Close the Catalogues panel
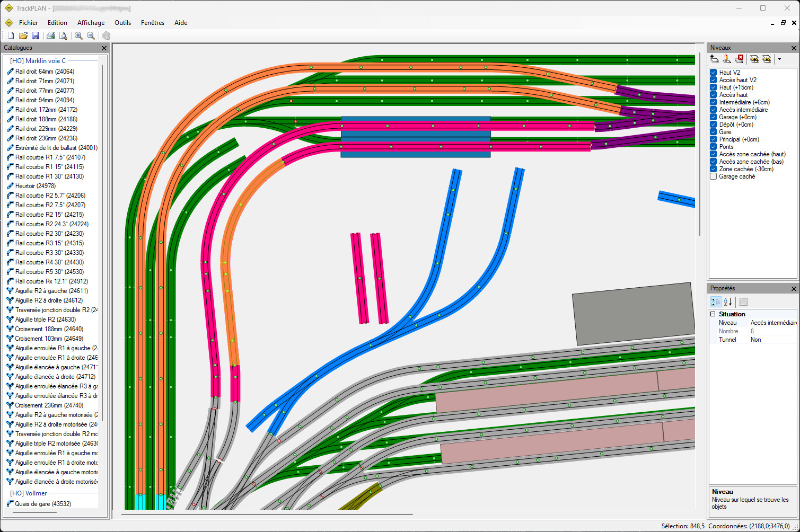Viewport: 800px width, 532px height. (x=104, y=48)
